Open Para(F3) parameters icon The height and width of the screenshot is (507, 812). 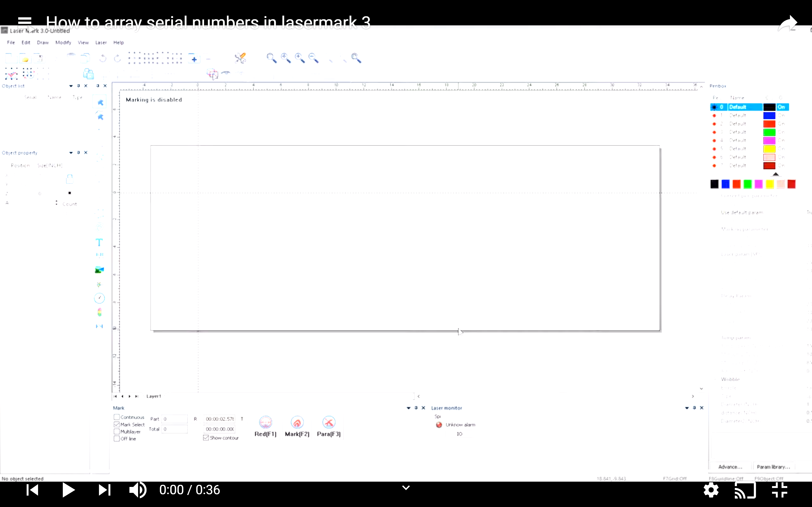(x=328, y=422)
